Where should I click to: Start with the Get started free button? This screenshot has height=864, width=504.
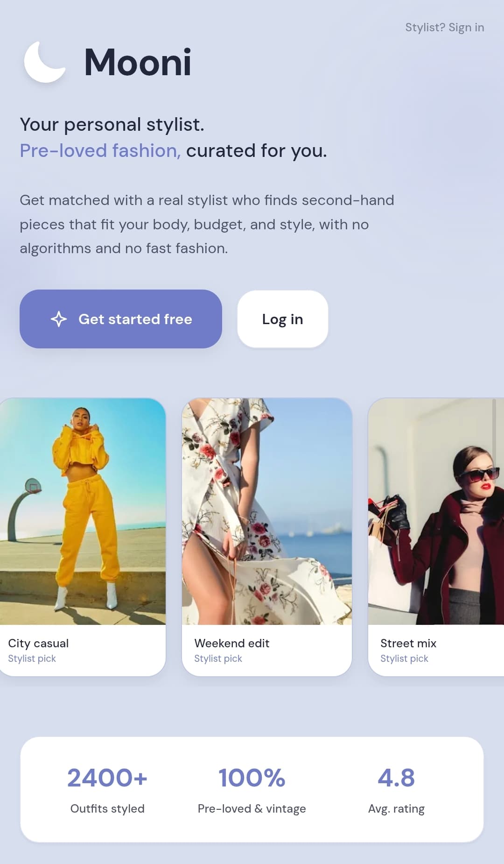click(121, 319)
